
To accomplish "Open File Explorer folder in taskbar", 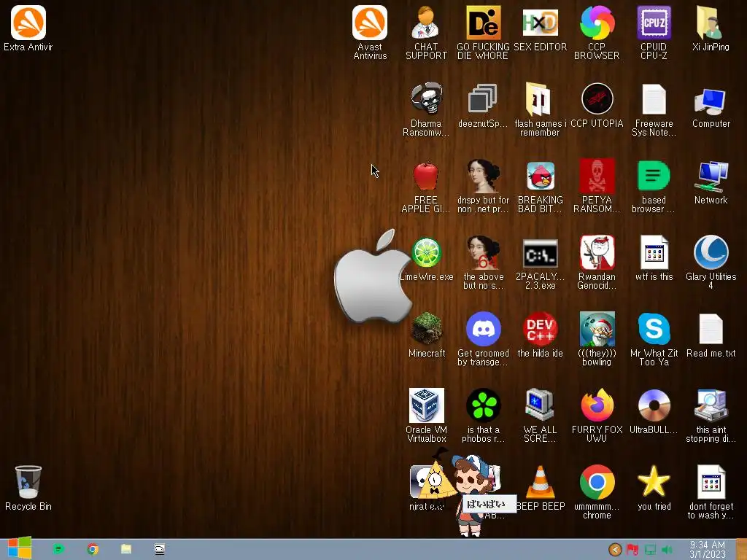I will (125, 549).
